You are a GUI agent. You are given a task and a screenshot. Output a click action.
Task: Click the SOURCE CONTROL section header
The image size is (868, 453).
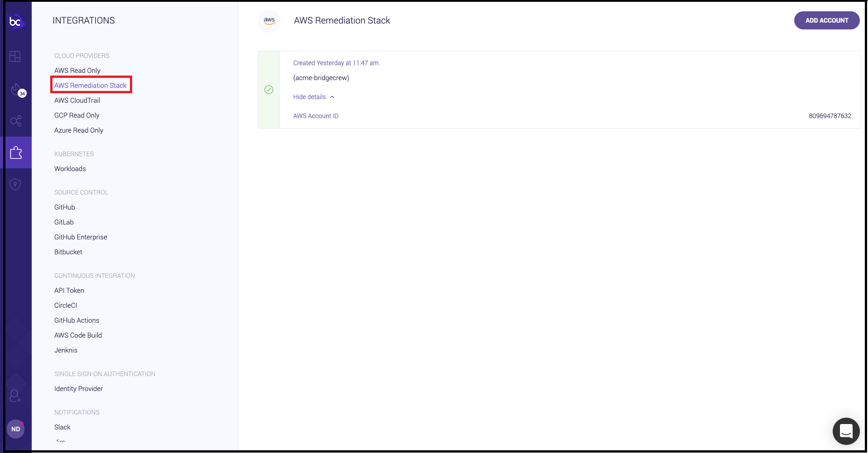point(81,192)
